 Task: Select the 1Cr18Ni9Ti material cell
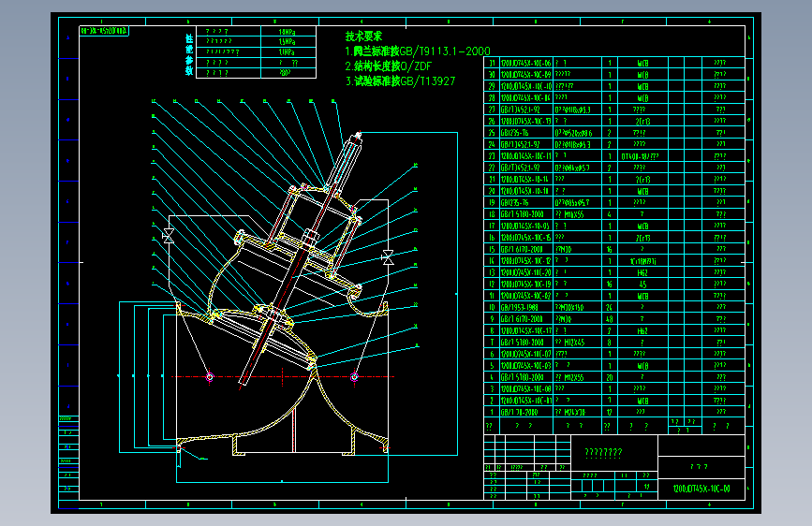[x=642, y=261]
